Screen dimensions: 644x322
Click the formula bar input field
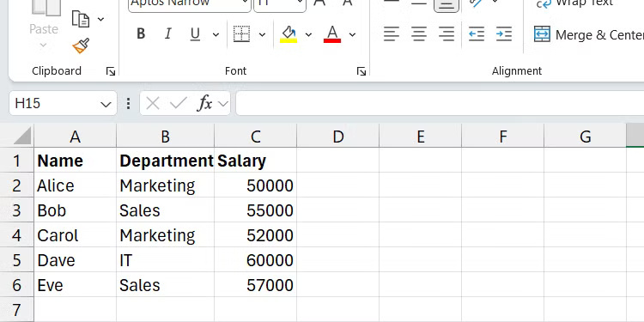point(440,104)
